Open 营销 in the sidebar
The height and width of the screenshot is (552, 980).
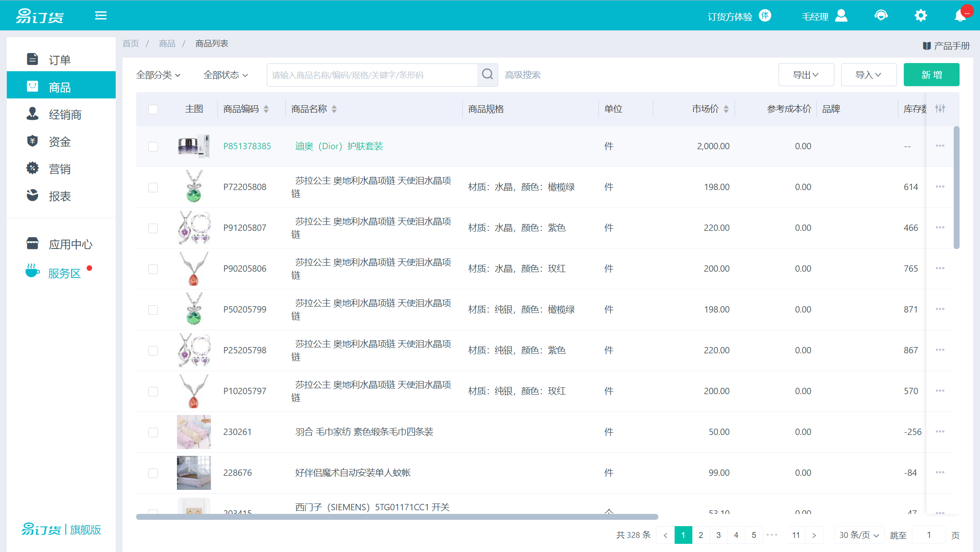click(61, 168)
